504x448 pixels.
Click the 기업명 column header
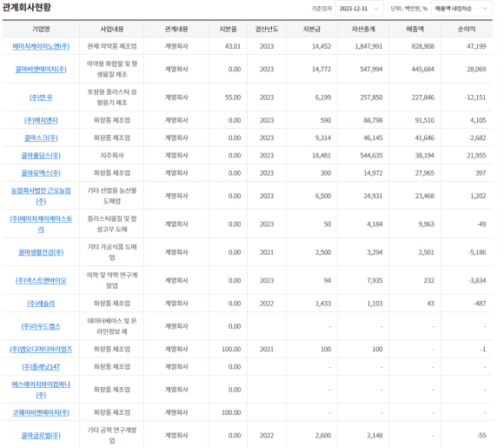click(41, 29)
